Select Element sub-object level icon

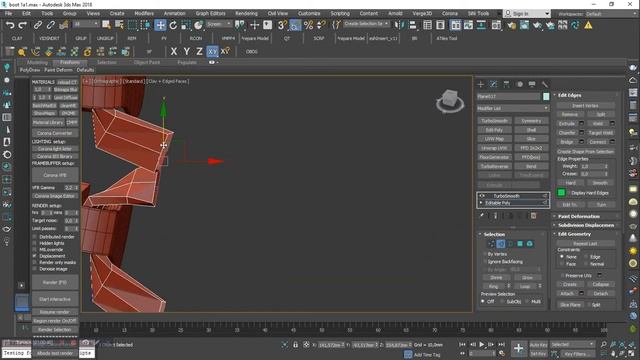coord(529,244)
